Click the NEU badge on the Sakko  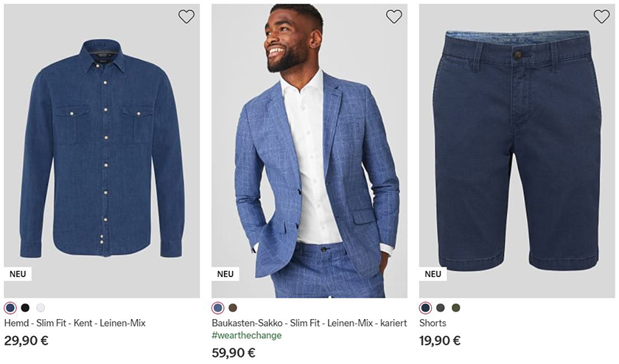(x=225, y=274)
